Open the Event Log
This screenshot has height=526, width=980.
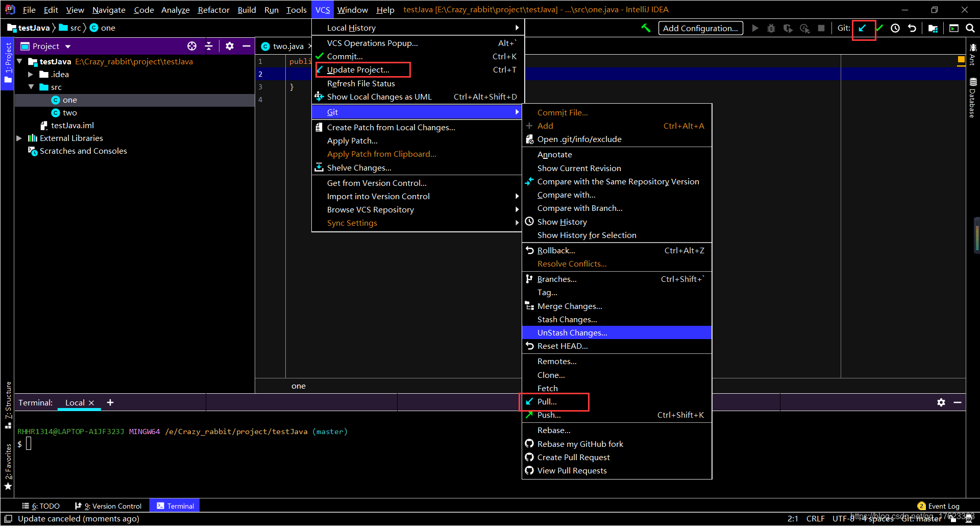tap(939, 506)
